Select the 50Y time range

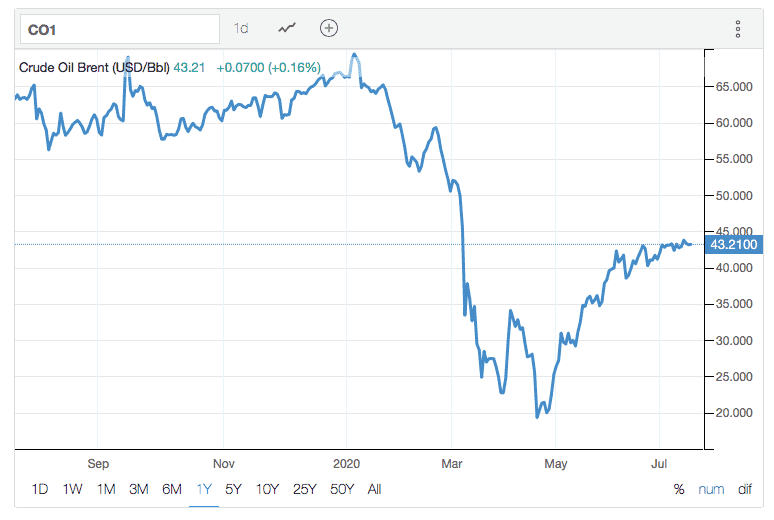[x=341, y=489]
